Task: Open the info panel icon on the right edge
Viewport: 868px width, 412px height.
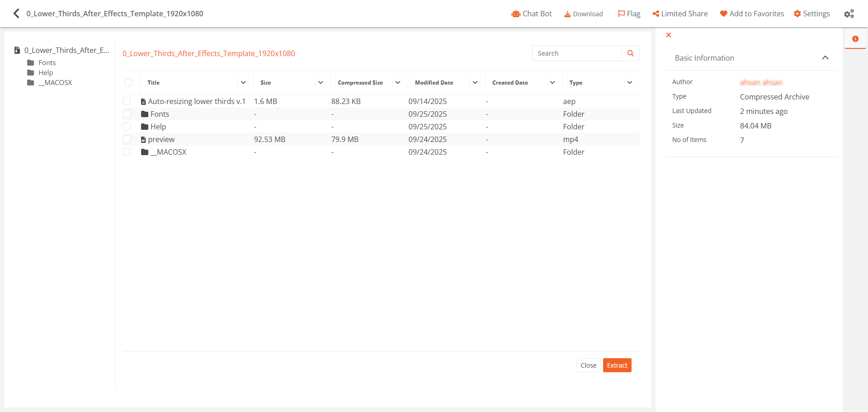Action: coord(856,39)
